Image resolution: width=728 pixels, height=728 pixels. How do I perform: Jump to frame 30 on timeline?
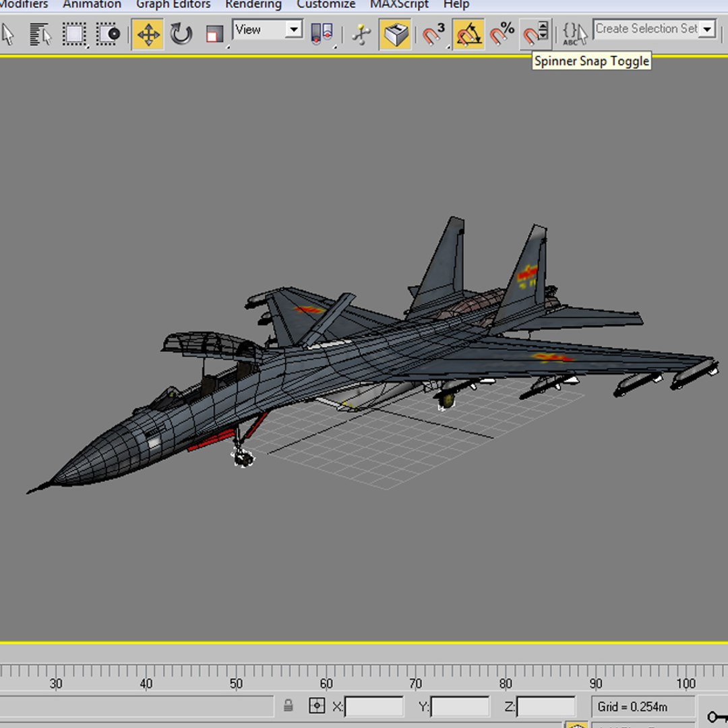click(56, 684)
